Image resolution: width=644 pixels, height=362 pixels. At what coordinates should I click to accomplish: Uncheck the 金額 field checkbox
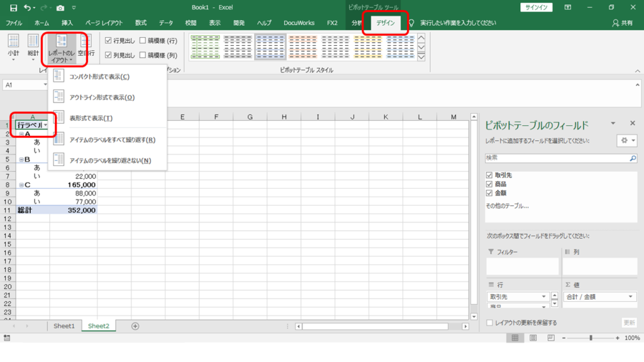(489, 193)
